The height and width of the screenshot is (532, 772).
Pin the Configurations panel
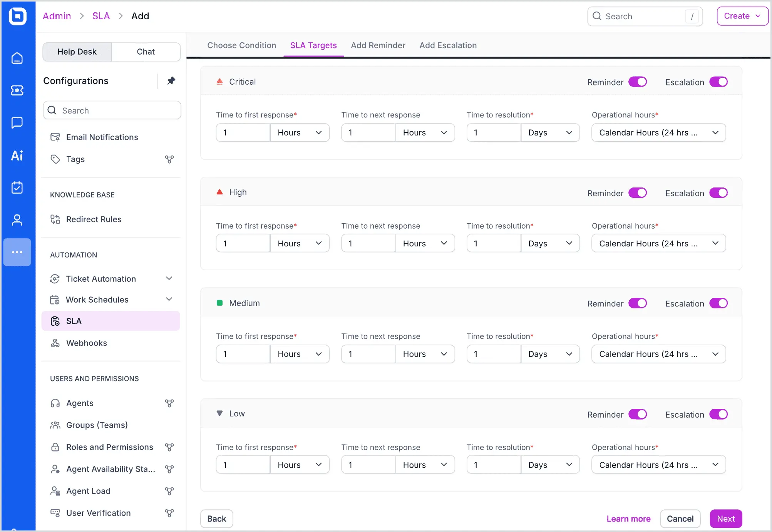point(171,80)
